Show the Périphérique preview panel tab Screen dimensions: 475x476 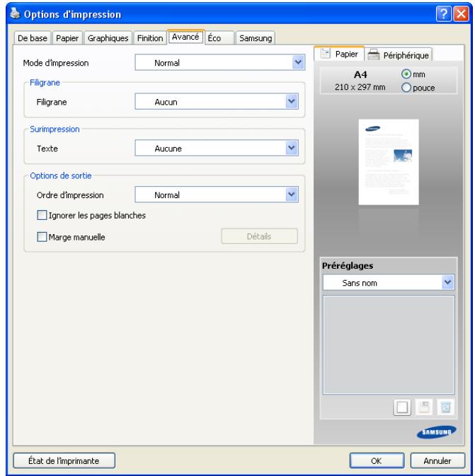pos(399,55)
